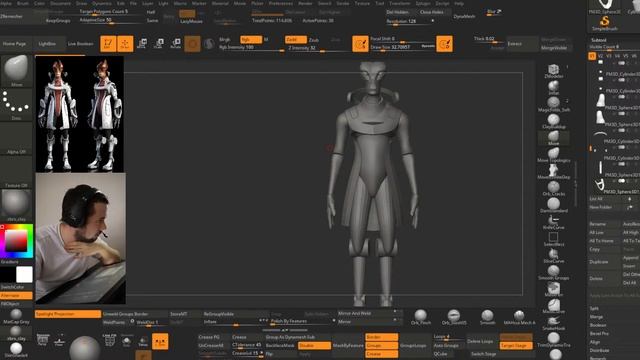The height and width of the screenshot is (360, 640).
Task: Click the Del Hidden button
Action: coord(398,12)
